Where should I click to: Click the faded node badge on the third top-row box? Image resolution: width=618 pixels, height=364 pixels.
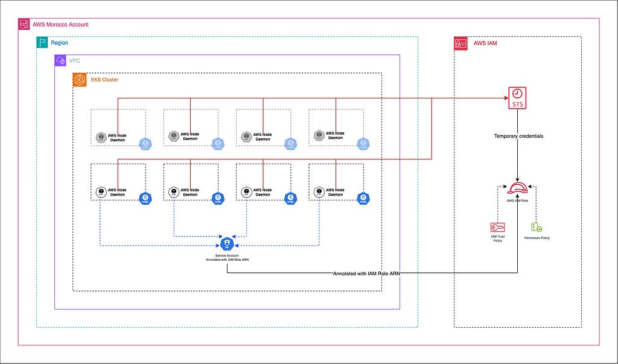pyautogui.click(x=290, y=144)
